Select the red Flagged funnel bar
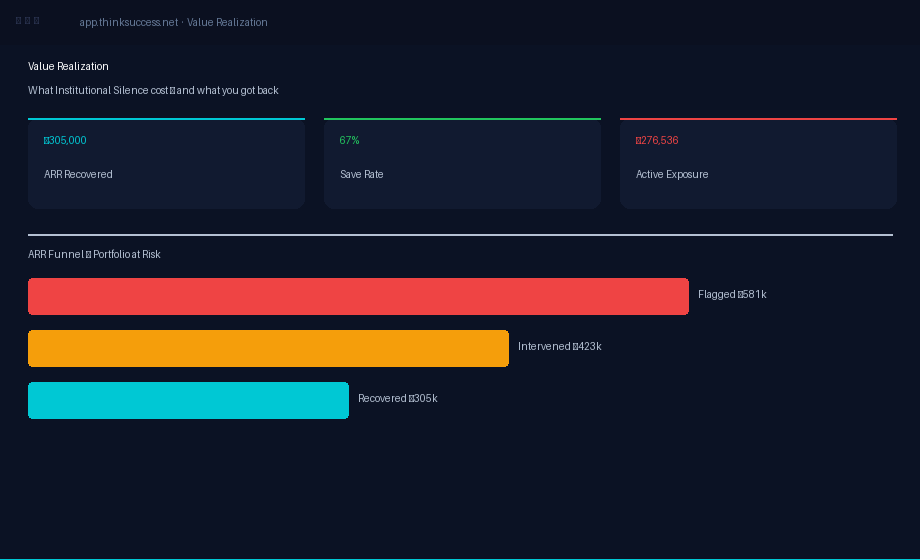920x560 pixels. (358, 296)
